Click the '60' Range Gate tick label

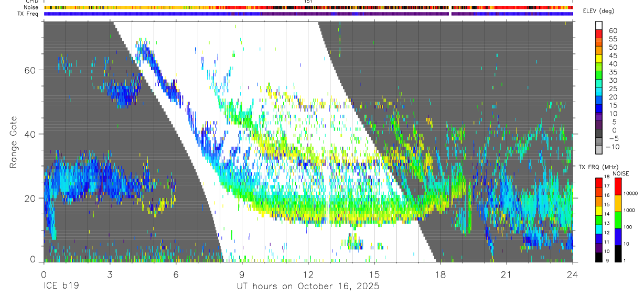(x=30, y=70)
